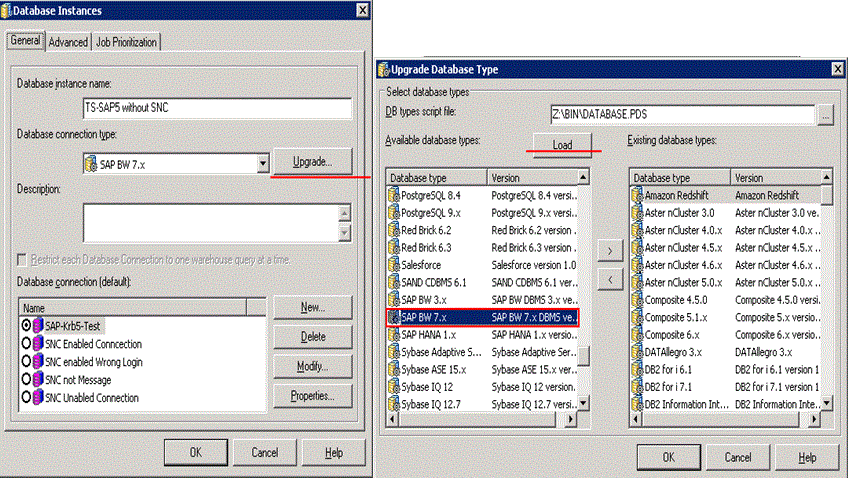Image resolution: width=848 pixels, height=482 pixels.
Task: Click the Composite 5.1.x icon
Action: [637, 317]
